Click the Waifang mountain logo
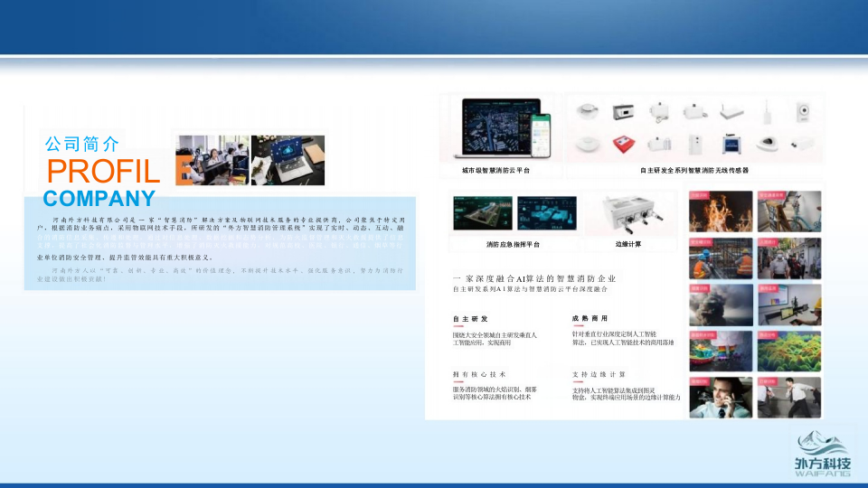 (x=822, y=444)
